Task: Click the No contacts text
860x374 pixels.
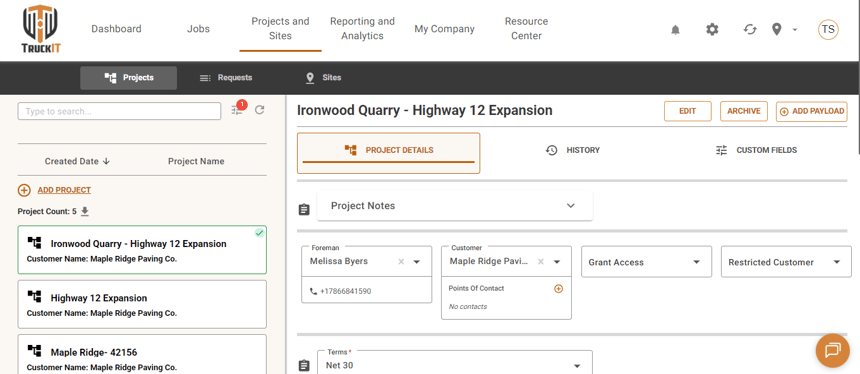Action: (468, 307)
